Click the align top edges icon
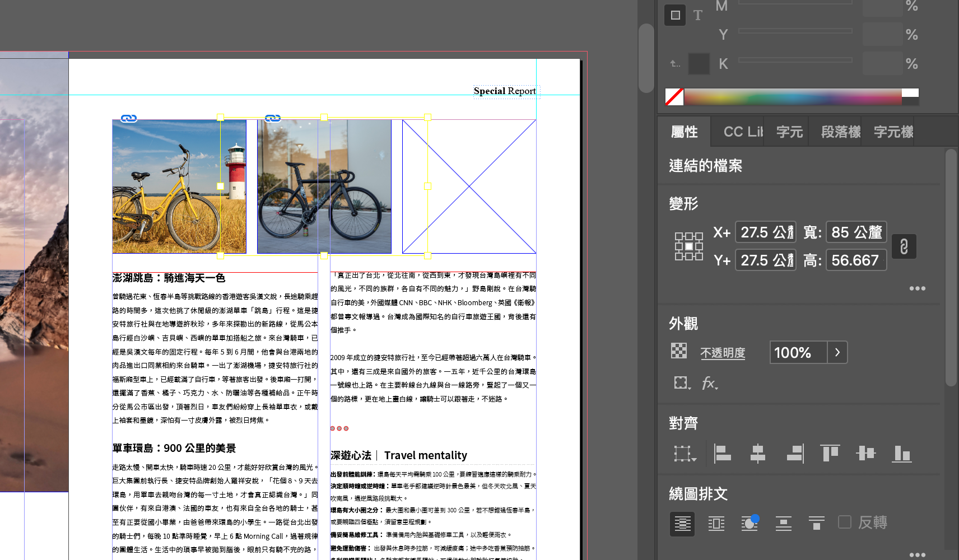 pyautogui.click(x=830, y=453)
